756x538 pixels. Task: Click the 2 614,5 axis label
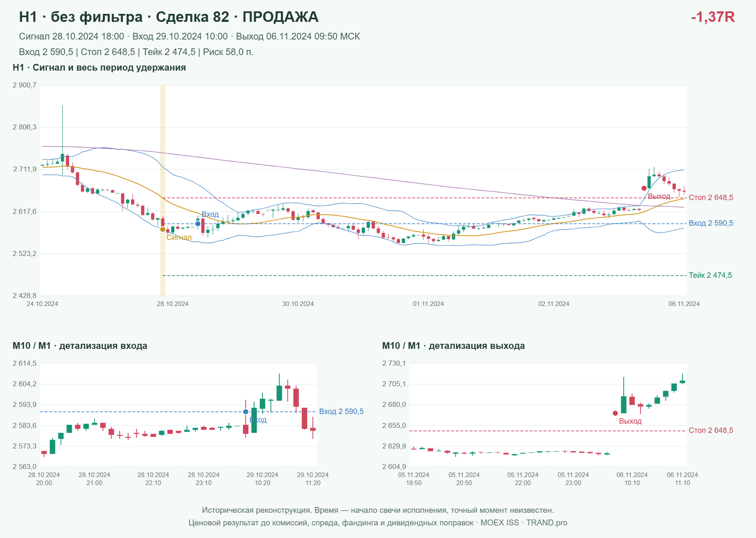click(24, 364)
